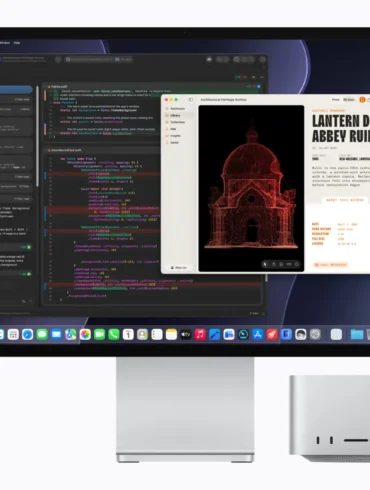The image size is (370, 490).
Task: Open App Store from the Dock
Action: click(x=258, y=334)
